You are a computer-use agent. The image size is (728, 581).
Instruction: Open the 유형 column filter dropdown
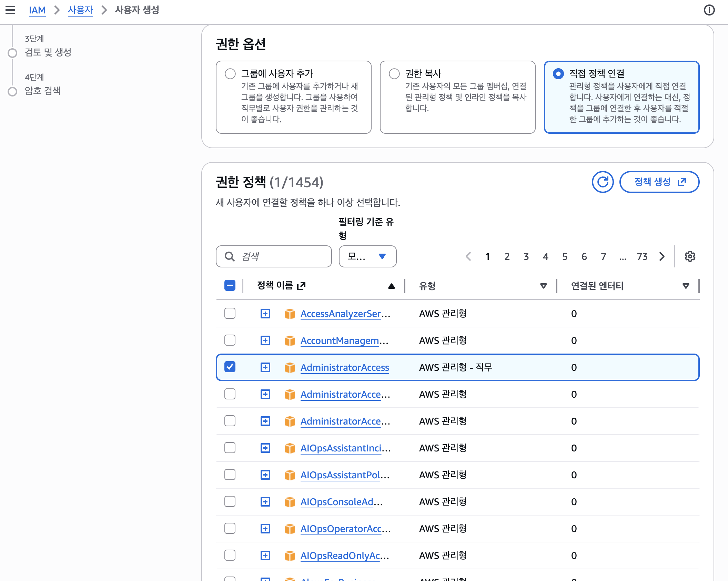(544, 286)
